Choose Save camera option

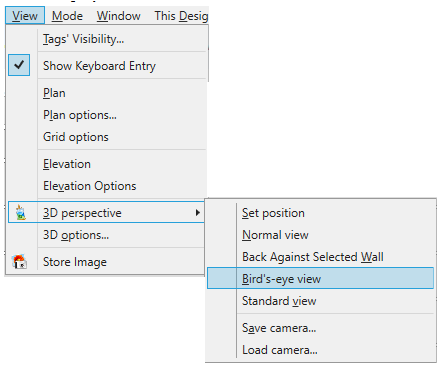(x=279, y=328)
